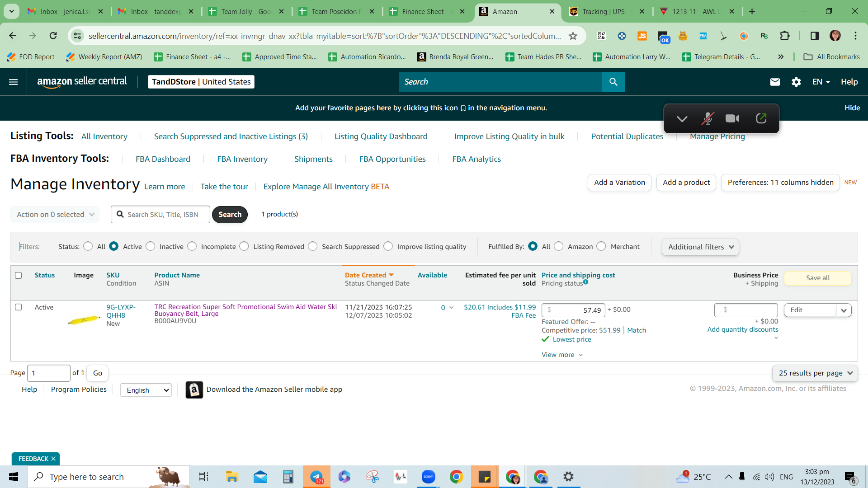
Task: Bookmark this page with the star icon
Action: click(x=573, y=36)
